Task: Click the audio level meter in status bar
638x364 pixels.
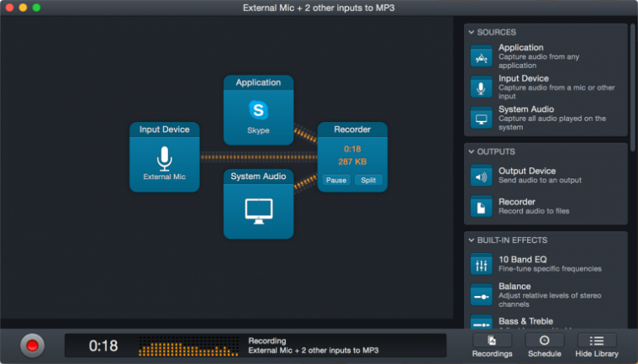Action: point(188,346)
